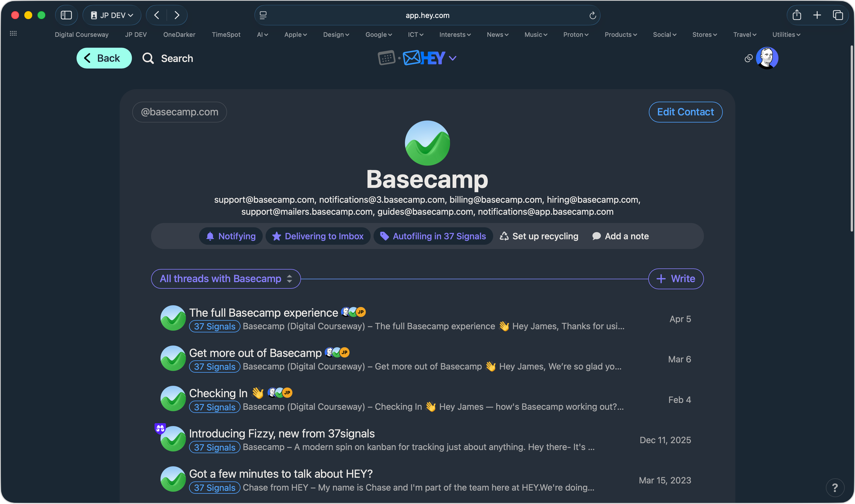Open the JP DEV profile dropdown
Viewport: 855px width, 504px height.
click(112, 15)
